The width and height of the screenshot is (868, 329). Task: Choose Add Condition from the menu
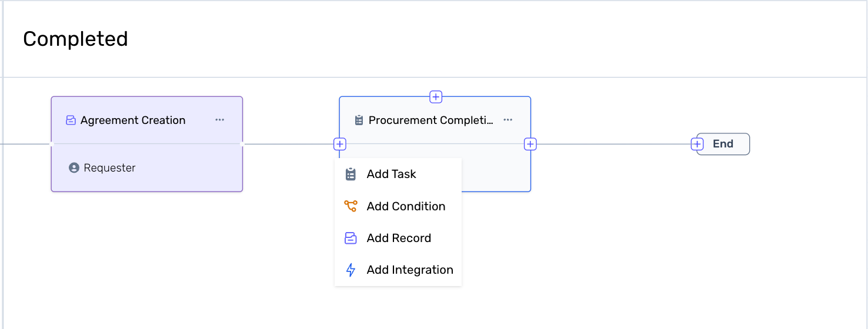[406, 206]
